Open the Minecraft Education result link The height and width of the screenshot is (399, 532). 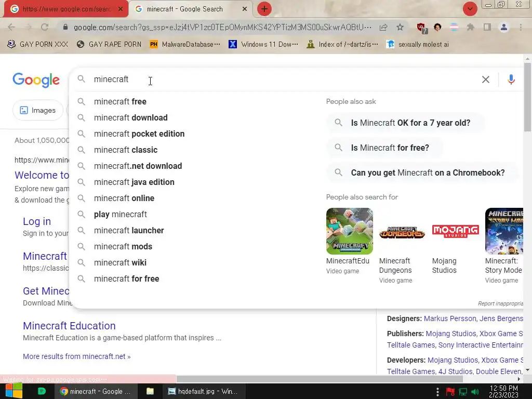pos(69,326)
